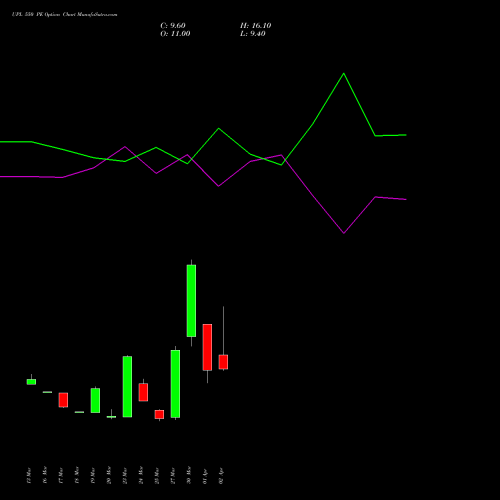Viewport: 500px width, 500px height.
Task: Click the red candlestick for 17 Mar
Action: pyautogui.click(x=63, y=400)
